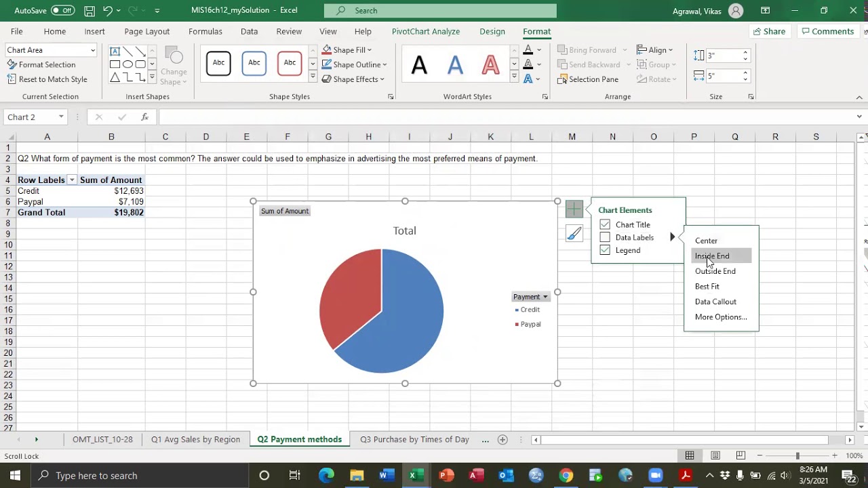
Task: Open Align dropdown in Arrange group
Action: coord(655,50)
